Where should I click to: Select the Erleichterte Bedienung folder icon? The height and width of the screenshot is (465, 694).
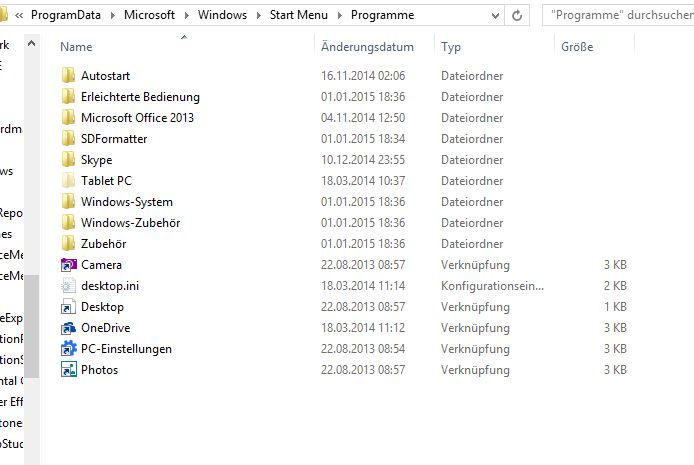point(68,96)
